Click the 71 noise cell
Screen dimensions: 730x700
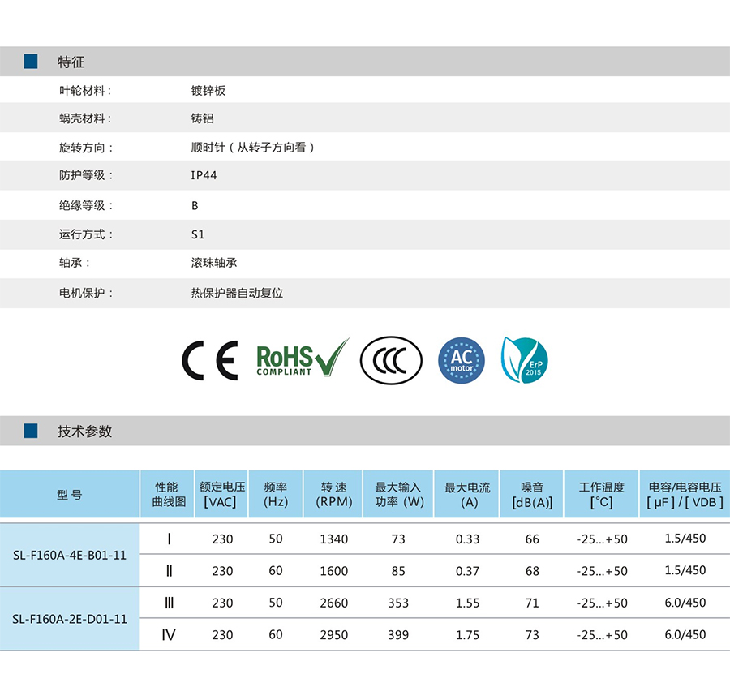532,603
